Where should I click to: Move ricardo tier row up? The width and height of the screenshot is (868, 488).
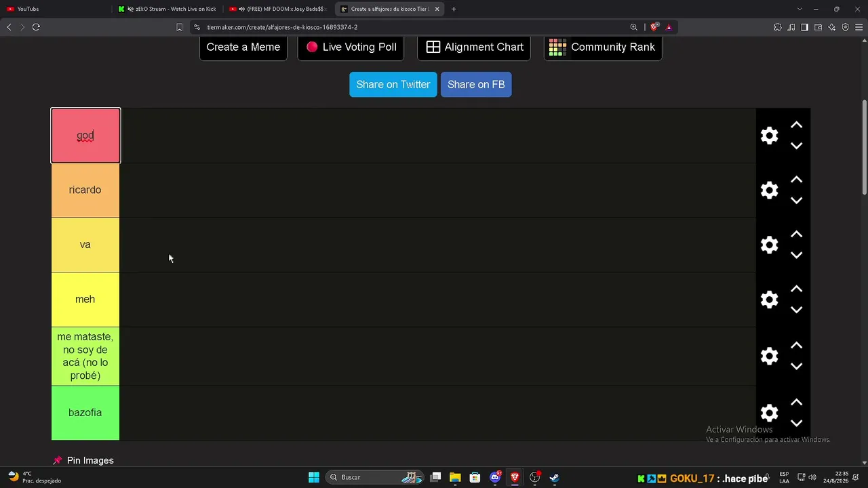(797, 180)
